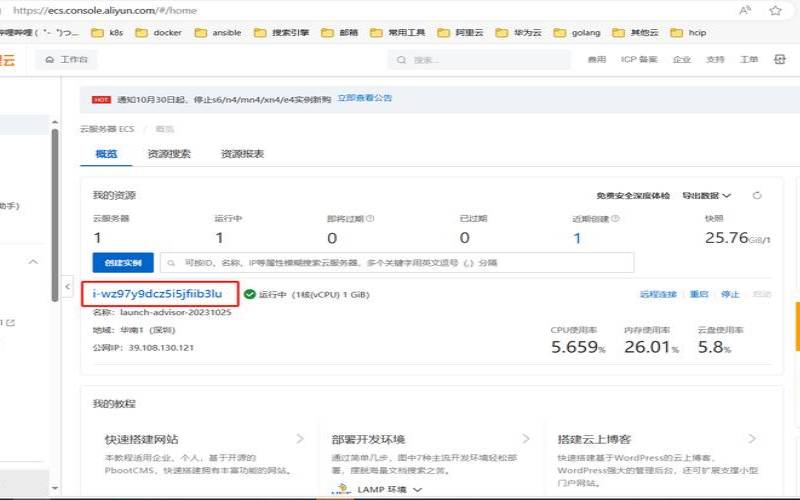Click the 停止 link for the instance

[730, 294]
